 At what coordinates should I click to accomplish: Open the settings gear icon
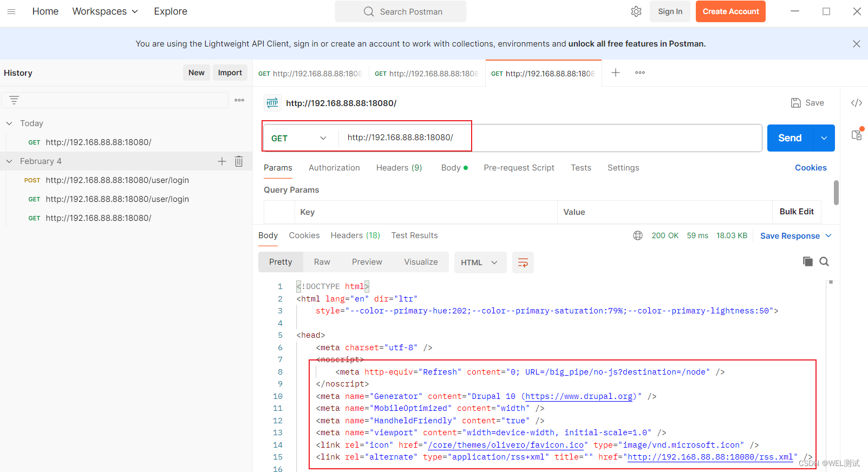click(x=636, y=11)
